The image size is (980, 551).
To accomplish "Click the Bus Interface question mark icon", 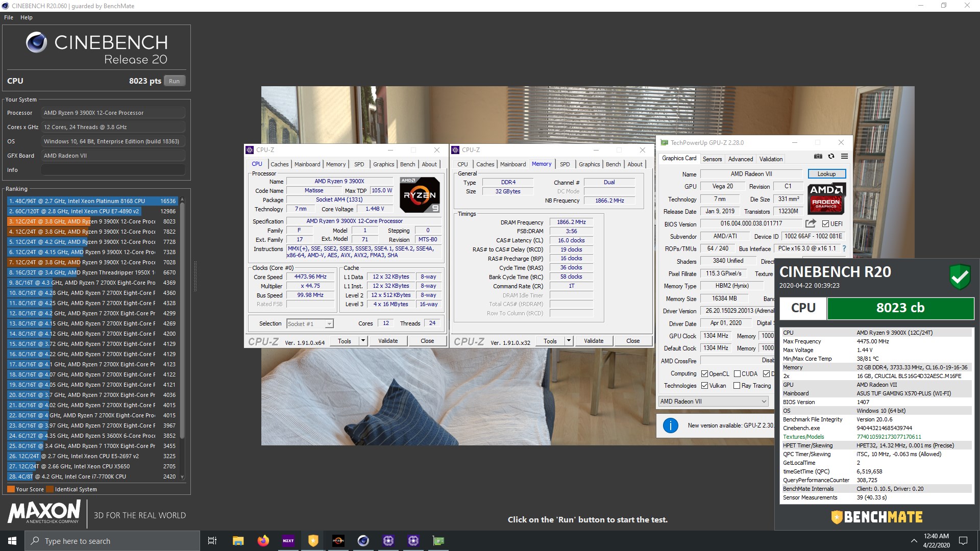I will click(844, 248).
